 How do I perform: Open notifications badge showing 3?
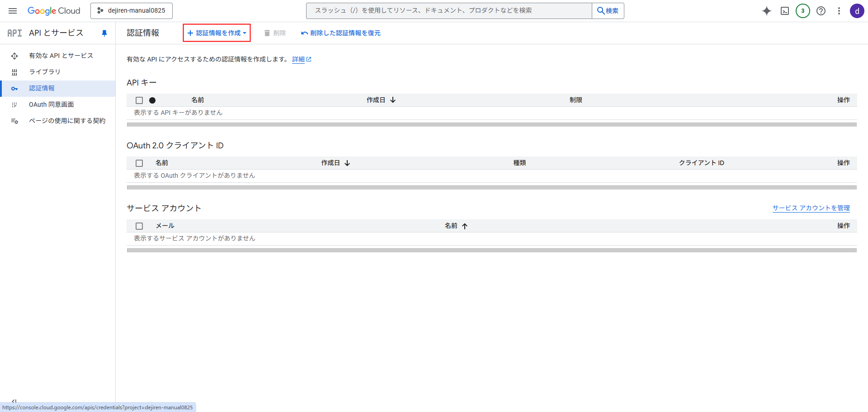point(802,11)
